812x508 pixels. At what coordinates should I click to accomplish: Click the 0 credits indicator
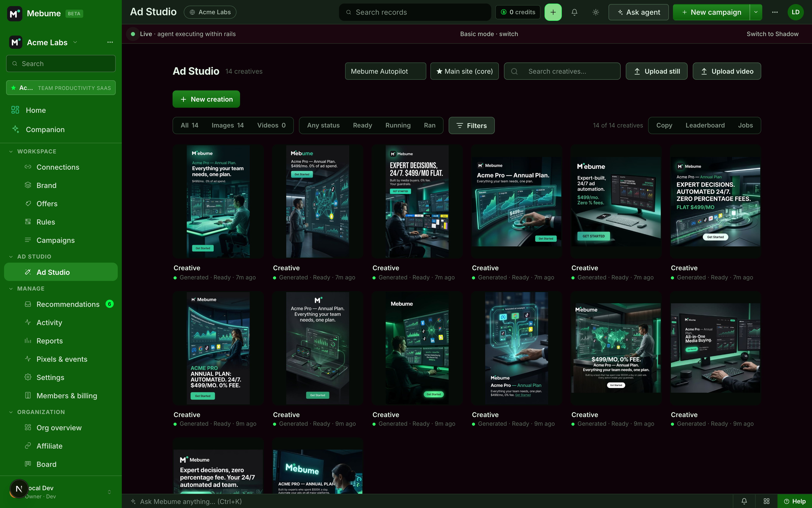pyautogui.click(x=518, y=12)
